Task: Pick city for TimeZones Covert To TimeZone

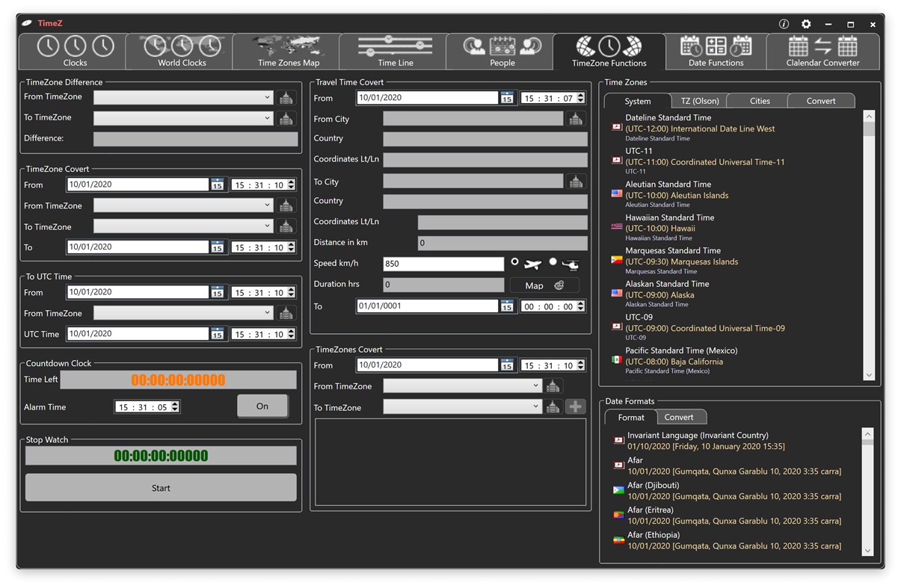Action: click(553, 407)
